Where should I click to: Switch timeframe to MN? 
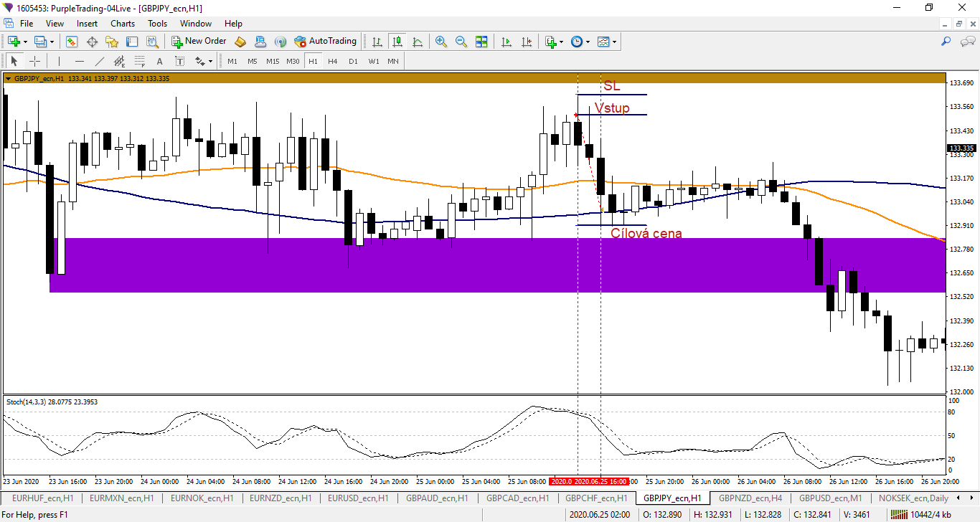tap(393, 62)
